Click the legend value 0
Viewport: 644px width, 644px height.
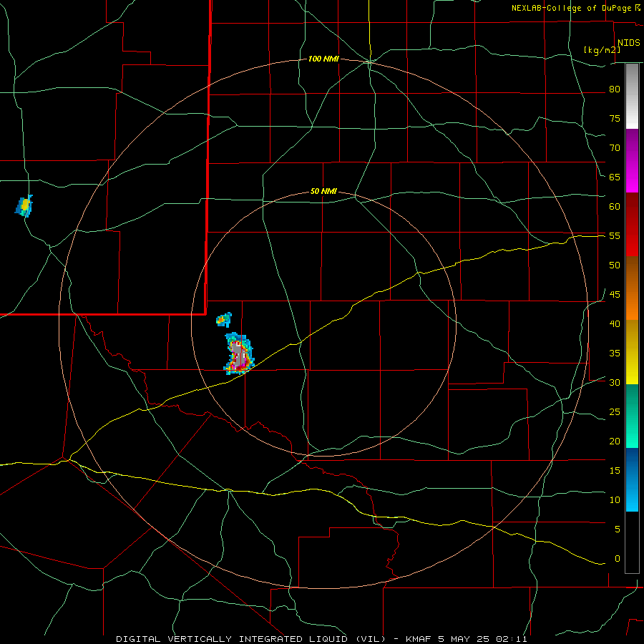pos(618,559)
